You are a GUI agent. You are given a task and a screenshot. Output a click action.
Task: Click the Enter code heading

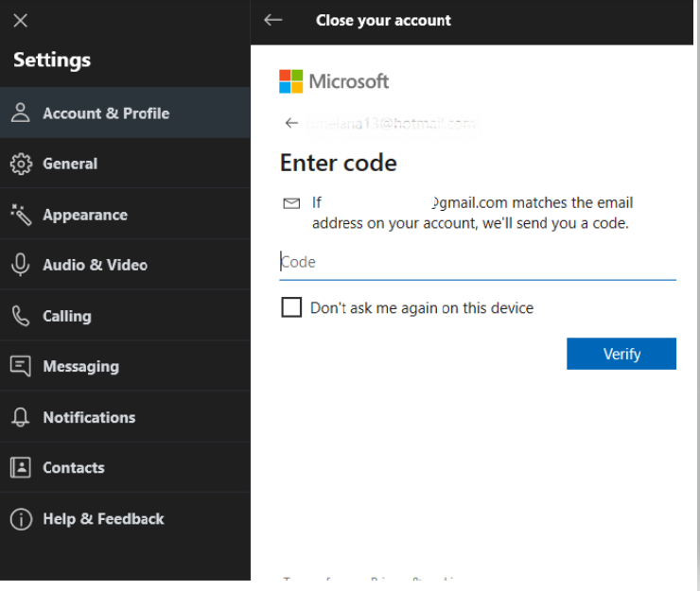click(339, 163)
